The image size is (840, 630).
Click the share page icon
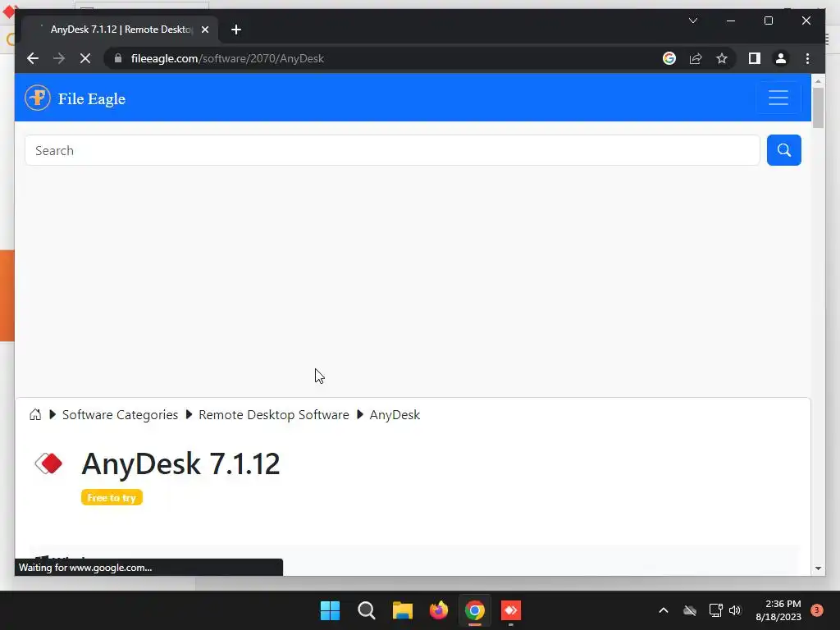[696, 58]
